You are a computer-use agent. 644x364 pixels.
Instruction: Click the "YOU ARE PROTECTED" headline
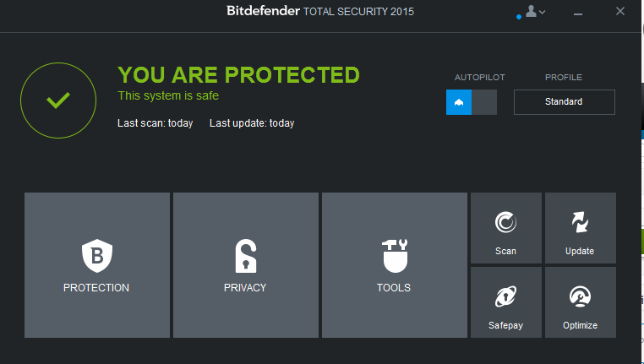point(238,75)
